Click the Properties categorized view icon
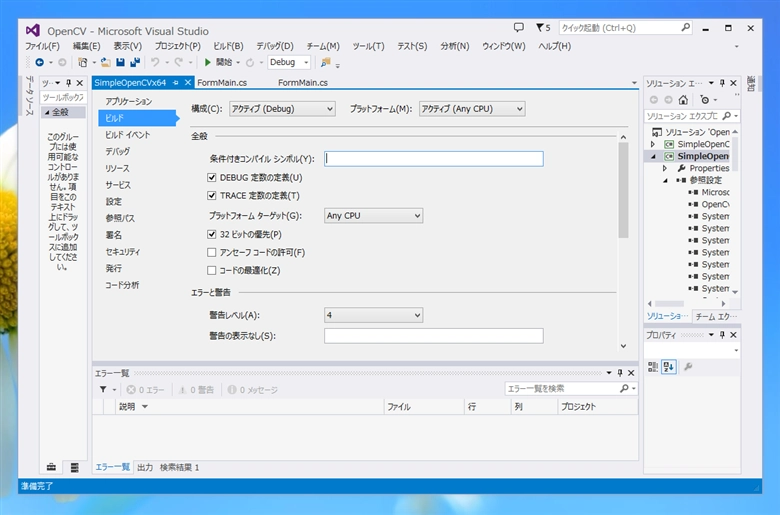Image resolution: width=780 pixels, height=515 pixels. [653, 367]
